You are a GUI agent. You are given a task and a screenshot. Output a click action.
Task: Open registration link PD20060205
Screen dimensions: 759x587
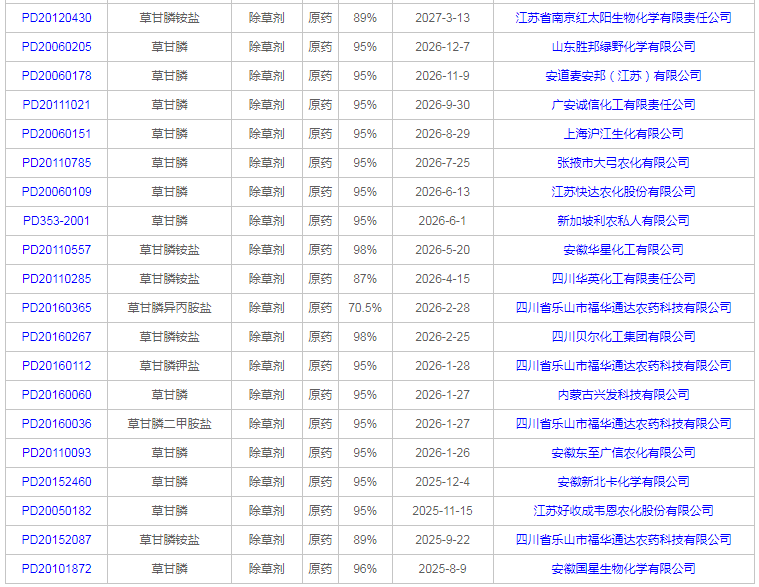point(57,47)
